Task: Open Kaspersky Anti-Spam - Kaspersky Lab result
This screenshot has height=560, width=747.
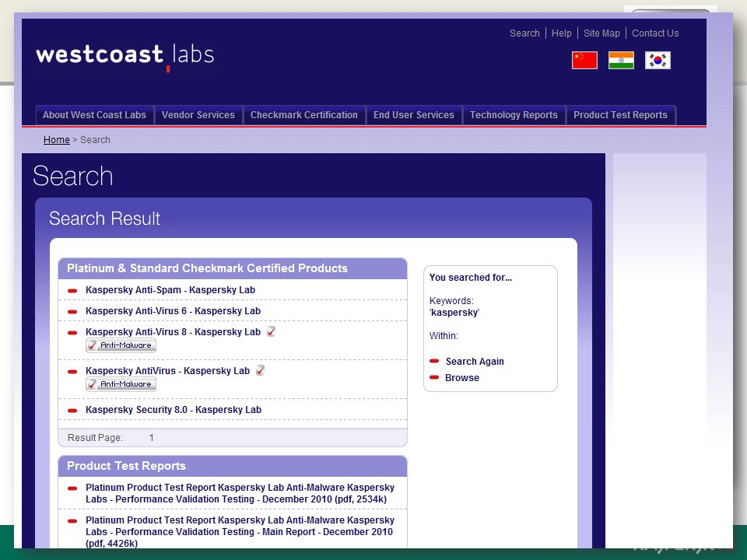Action: [170, 290]
